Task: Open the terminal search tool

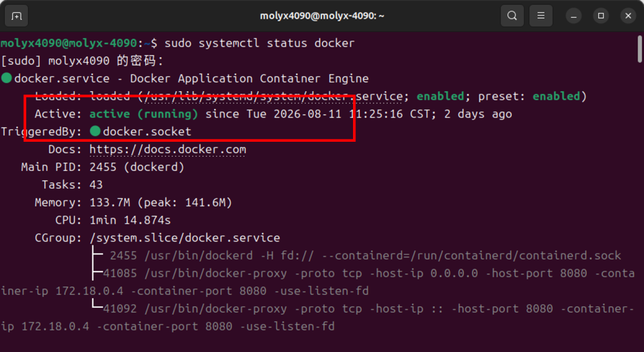Action: (512, 16)
